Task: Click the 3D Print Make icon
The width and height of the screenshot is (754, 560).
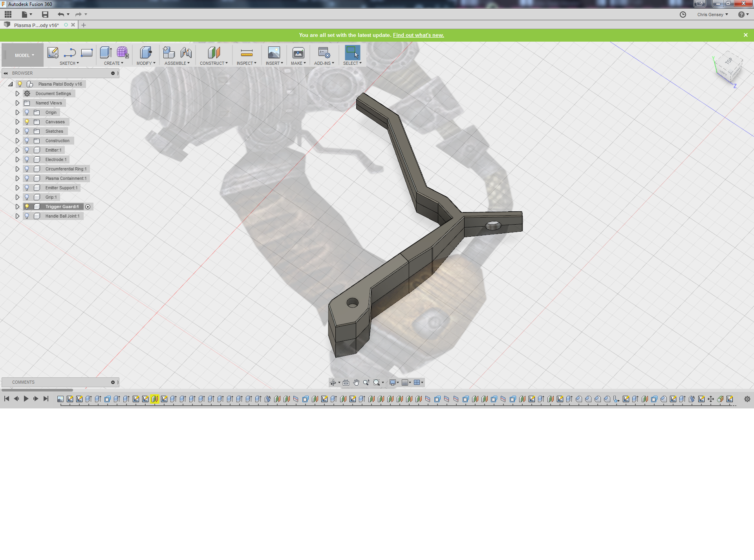Action: click(x=298, y=53)
